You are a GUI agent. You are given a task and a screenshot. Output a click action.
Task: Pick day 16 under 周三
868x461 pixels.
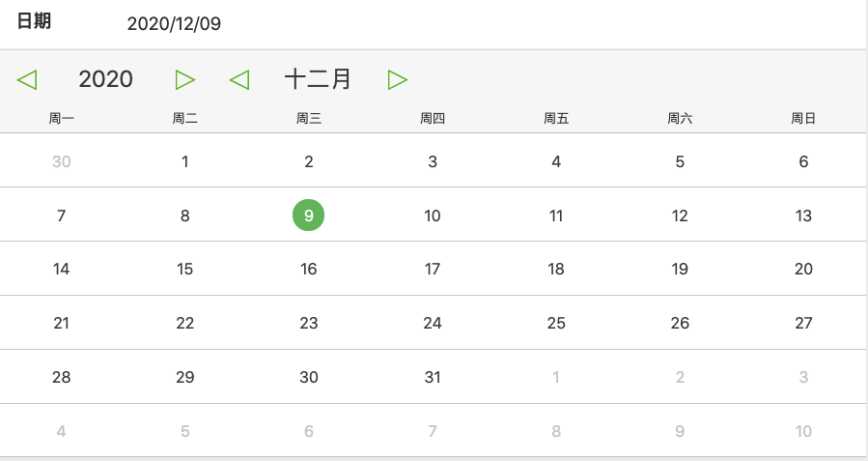coord(309,269)
